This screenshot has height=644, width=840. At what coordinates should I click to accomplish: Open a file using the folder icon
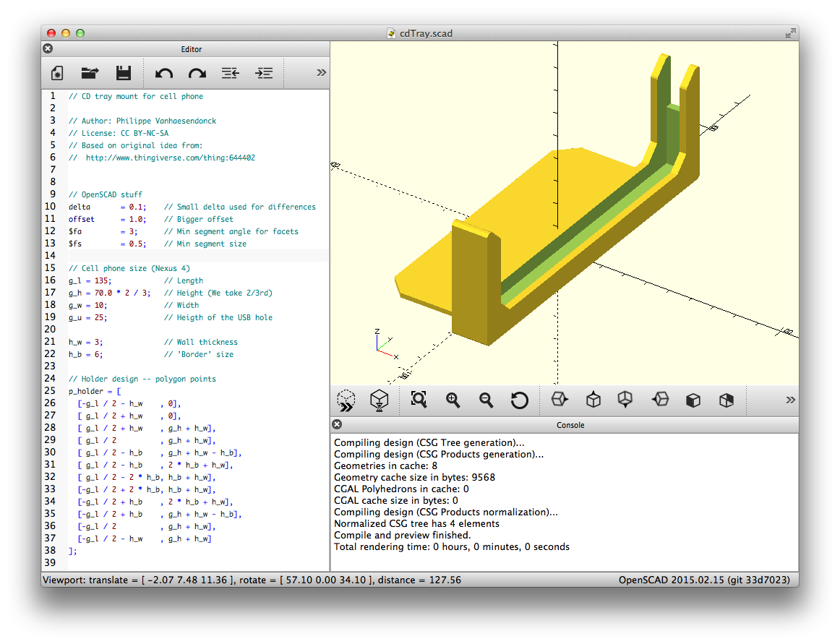(90, 73)
